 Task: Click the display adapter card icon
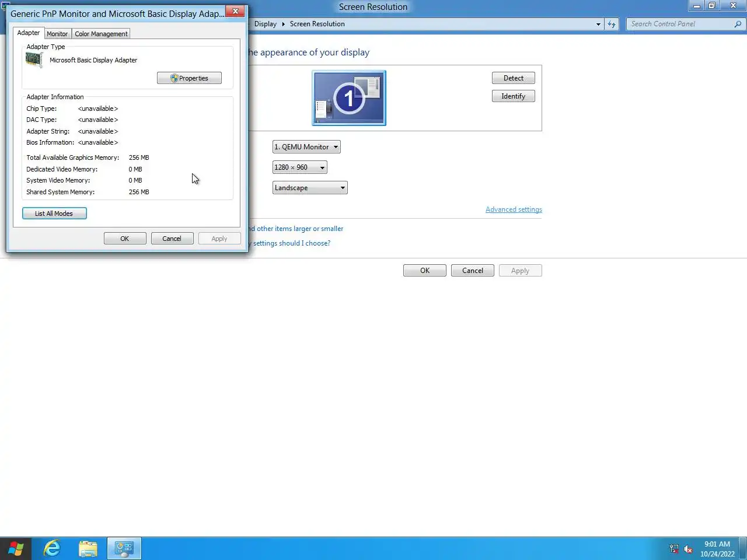pyautogui.click(x=34, y=60)
